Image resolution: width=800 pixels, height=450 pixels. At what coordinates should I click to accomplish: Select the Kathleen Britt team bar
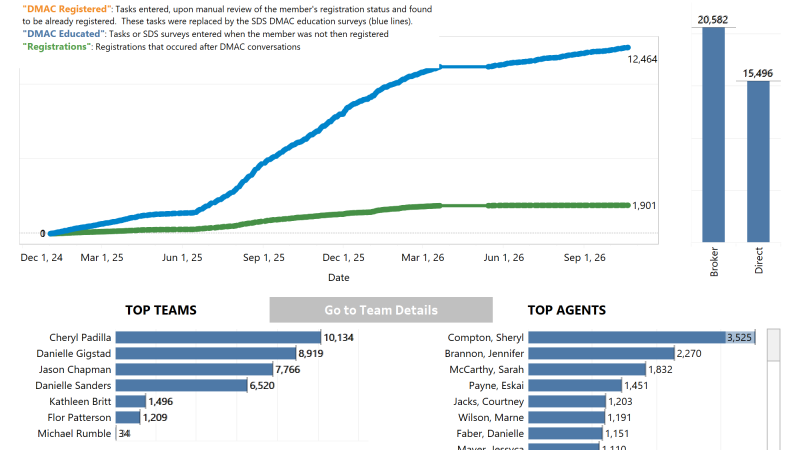131,402
